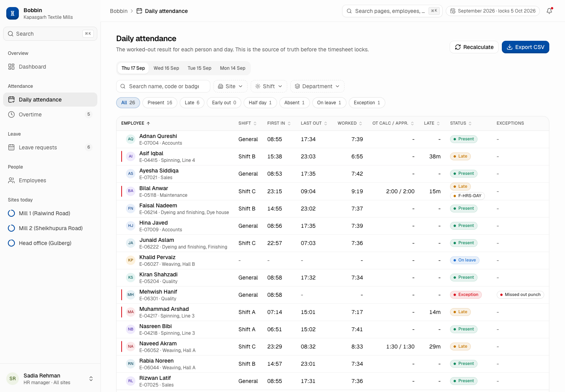
Task: Click the Export CSV button
Action: pyautogui.click(x=525, y=47)
